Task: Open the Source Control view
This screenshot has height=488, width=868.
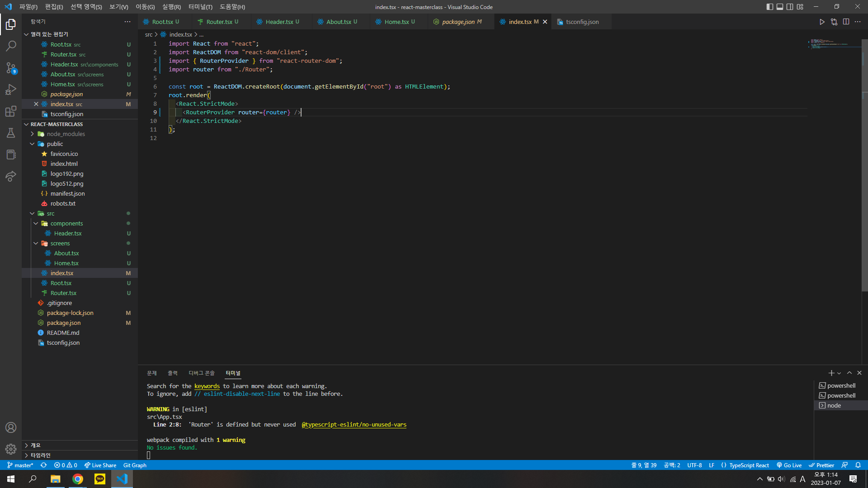Action: [11, 68]
